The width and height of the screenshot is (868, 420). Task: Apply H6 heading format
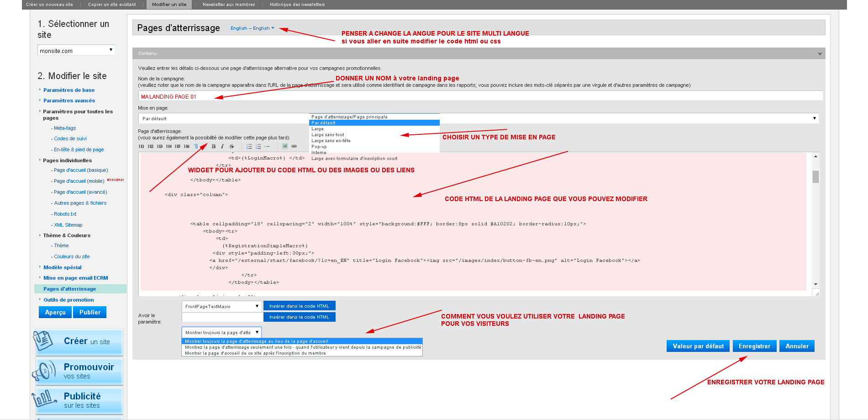pyautogui.click(x=187, y=146)
